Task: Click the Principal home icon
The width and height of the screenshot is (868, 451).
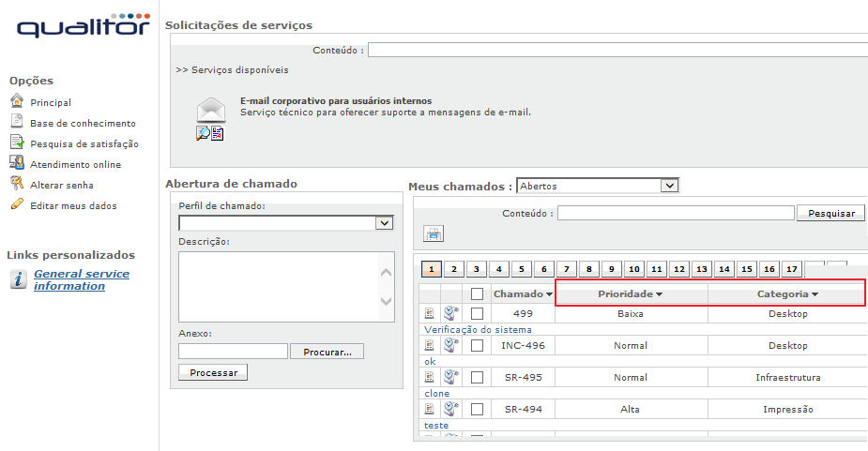Action: [16, 101]
